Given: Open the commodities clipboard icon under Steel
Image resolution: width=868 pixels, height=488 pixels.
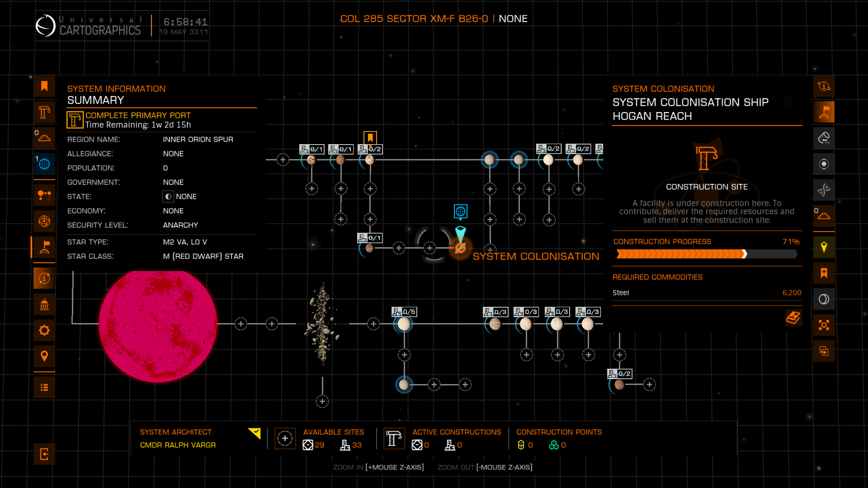Looking at the screenshot, I should 793,318.
